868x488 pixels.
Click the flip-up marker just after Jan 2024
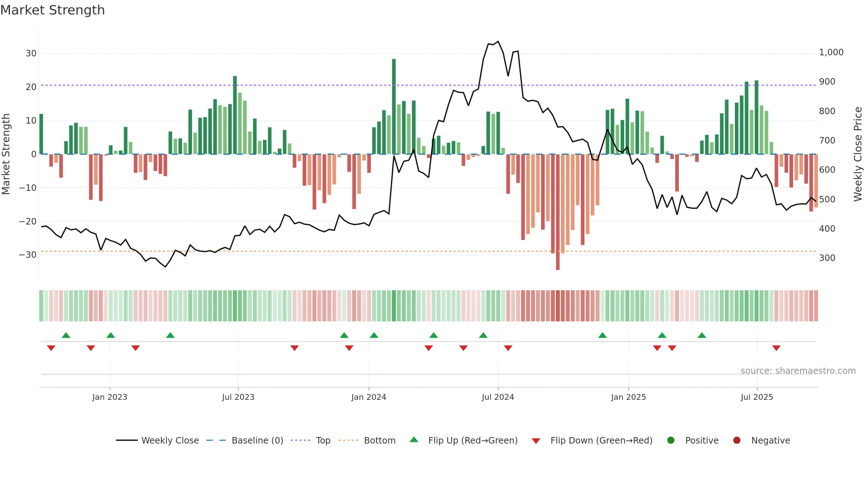pyautogui.click(x=374, y=335)
